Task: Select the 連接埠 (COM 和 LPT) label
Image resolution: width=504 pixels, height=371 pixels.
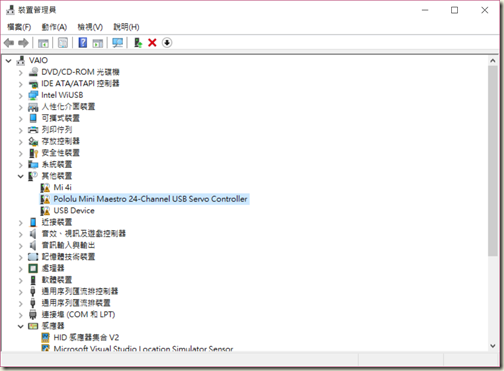Action: [x=78, y=314]
